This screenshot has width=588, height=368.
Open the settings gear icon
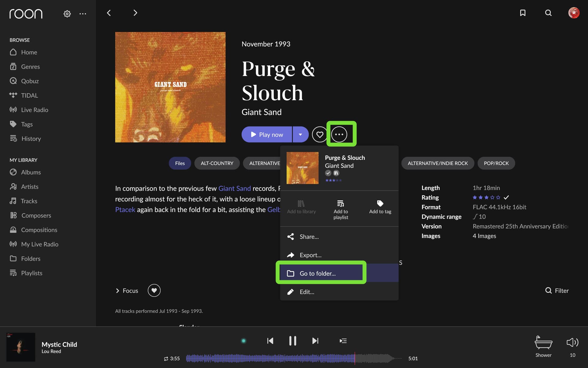[x=67, y=14]
